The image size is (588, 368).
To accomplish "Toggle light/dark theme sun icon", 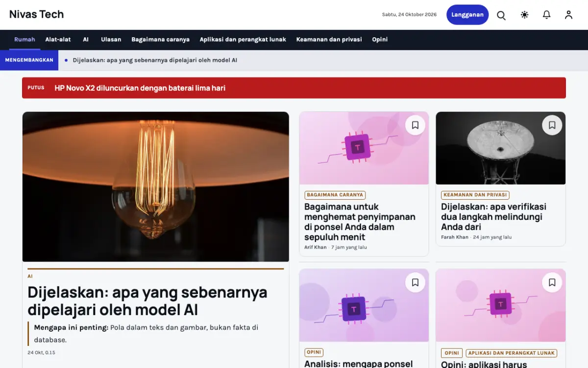I will click(524, 15).
